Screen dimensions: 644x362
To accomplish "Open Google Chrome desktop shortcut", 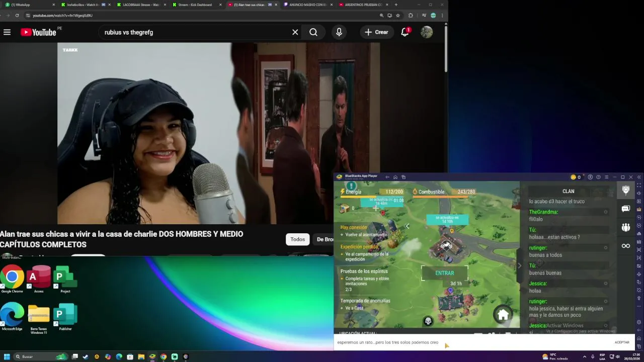I will click(x=12, y=279).
